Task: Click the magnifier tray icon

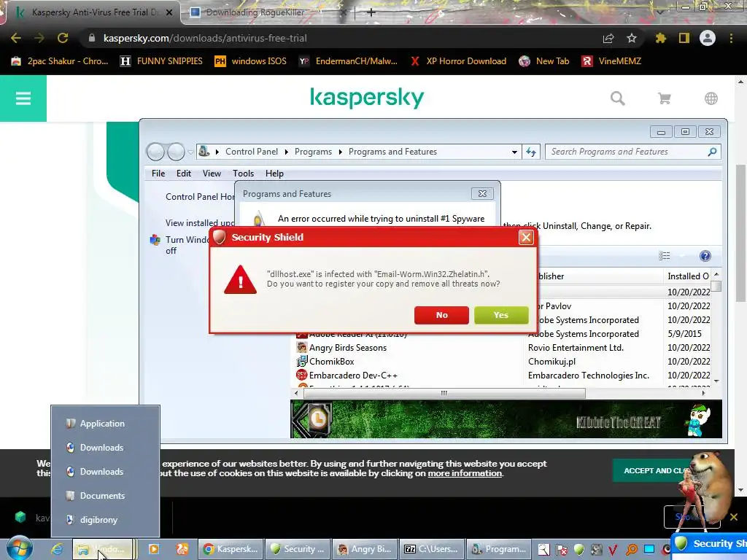Action: point(631,550)
